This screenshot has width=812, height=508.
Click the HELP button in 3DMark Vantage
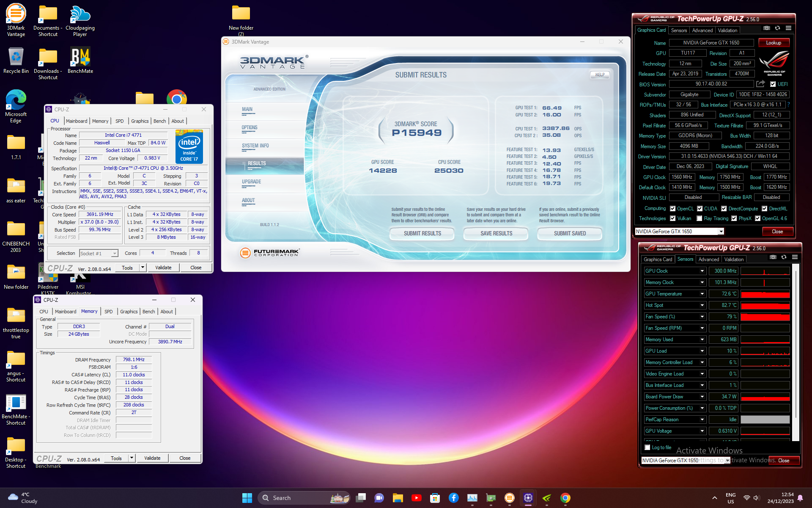(x=600, y=75)
